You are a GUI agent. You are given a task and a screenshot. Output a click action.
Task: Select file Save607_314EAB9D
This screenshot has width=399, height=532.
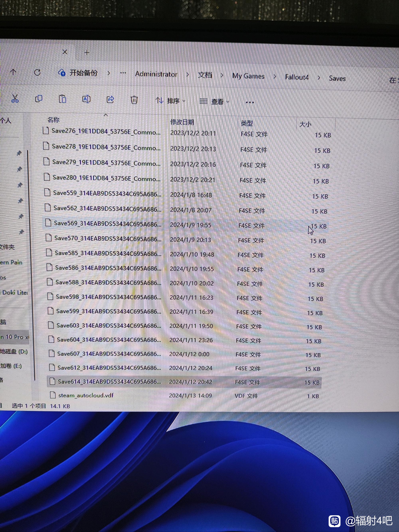coord(109,354)
